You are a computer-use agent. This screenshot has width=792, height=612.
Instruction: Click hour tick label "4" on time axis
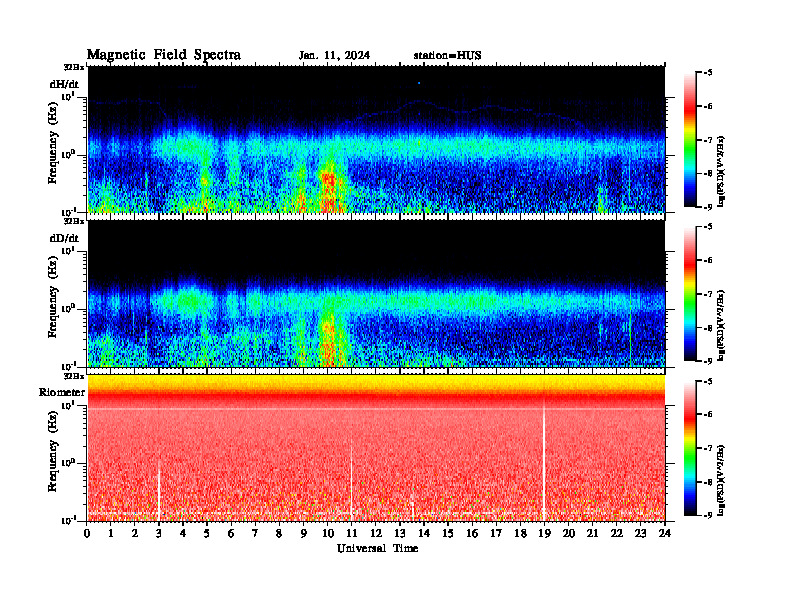click(183, 533)
